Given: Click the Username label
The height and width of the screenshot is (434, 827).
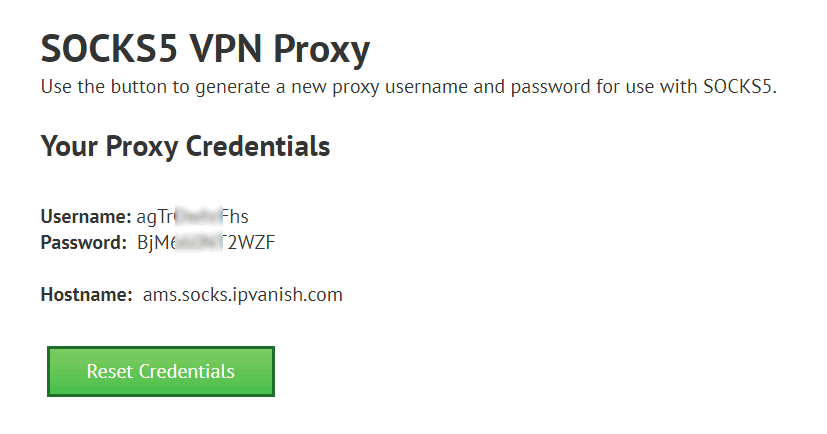Looking at the screenshot, I should point(86,217).
